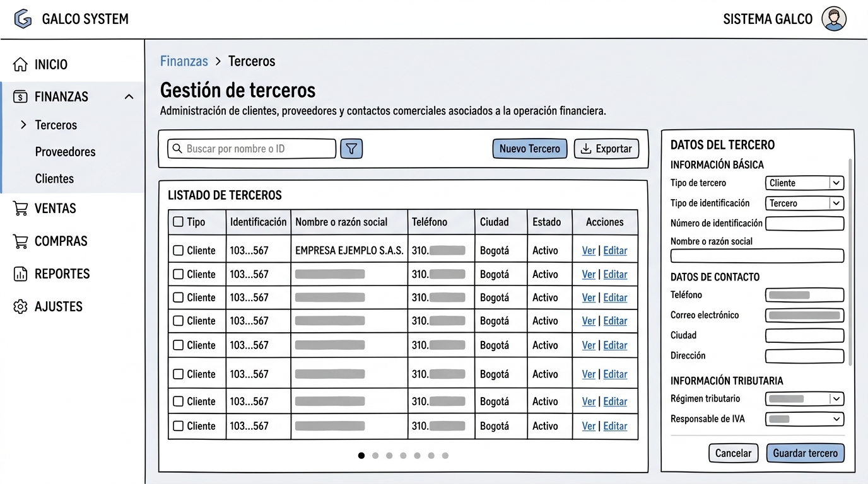The image size is (868, 484).
Task: Select Terceros in the sidebar submenu
Action: [56, 125]
